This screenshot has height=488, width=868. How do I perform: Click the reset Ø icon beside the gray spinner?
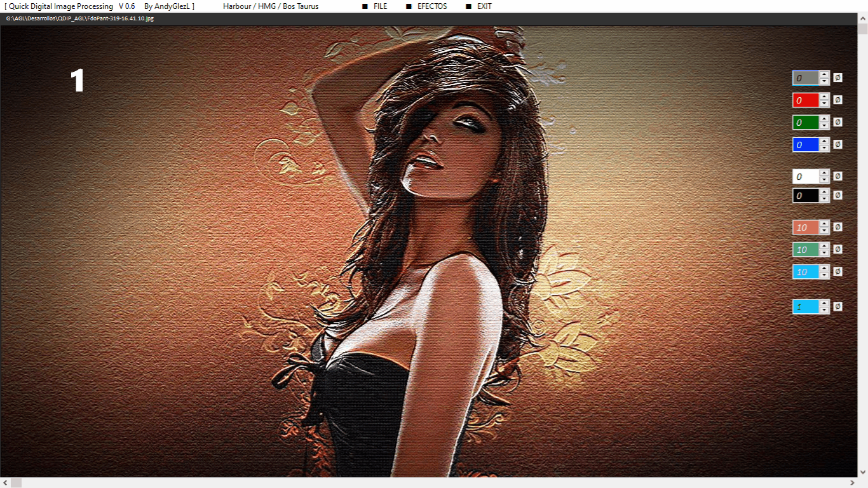pyautogui.click(x=837, y=78)
